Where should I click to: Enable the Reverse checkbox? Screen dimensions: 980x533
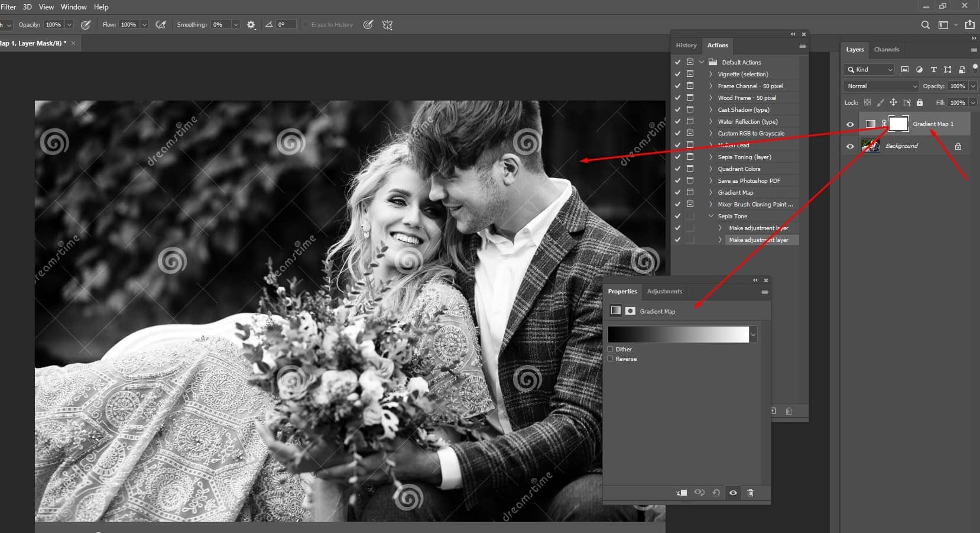610,358
